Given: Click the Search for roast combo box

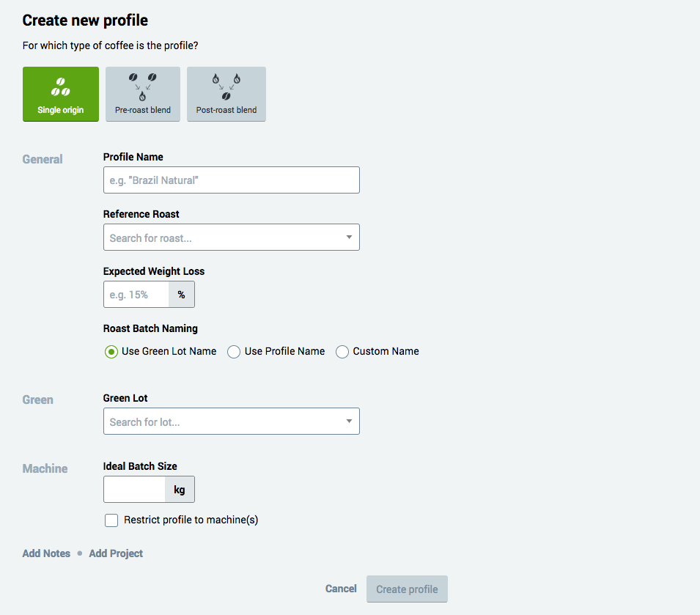Looking at the screenshot, I should (x=231, y=237).
